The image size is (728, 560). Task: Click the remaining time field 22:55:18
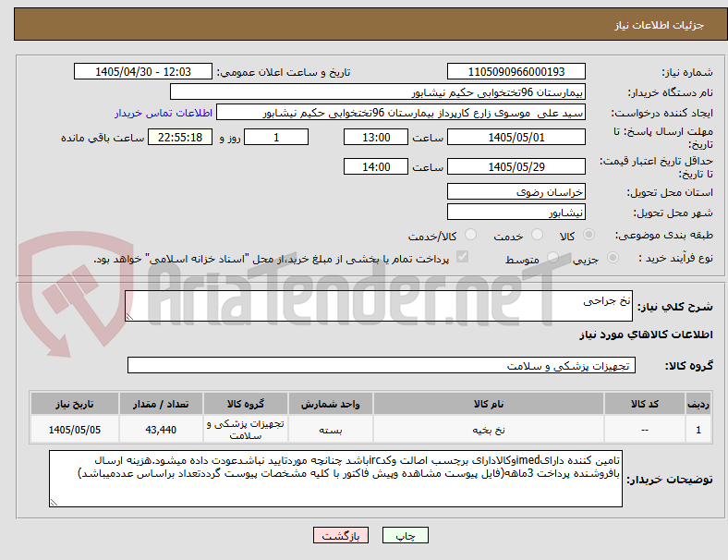180,138
